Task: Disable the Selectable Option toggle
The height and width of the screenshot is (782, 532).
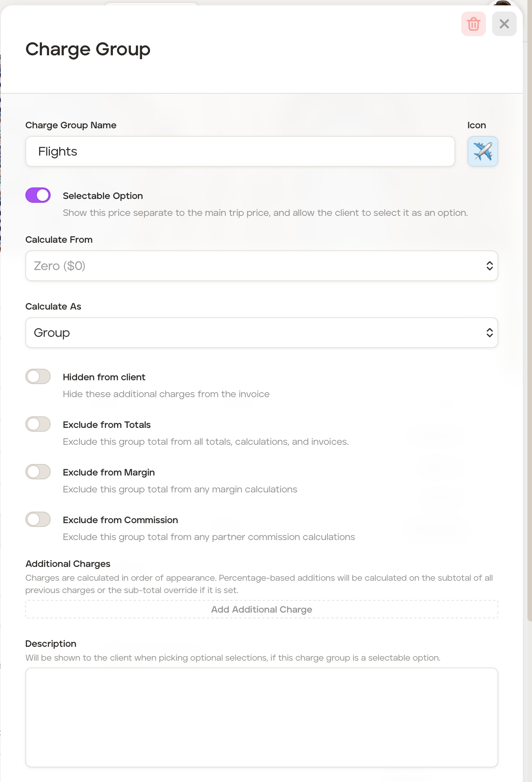Action: pyautogui.click(x=38, y=195)
